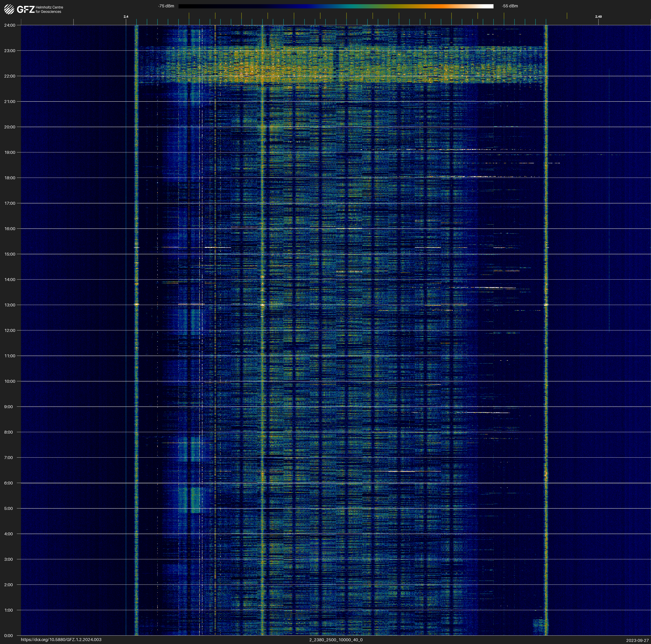
Task: Click the 2.49 frequency axis tick label
Action: [x=598, y=17]
